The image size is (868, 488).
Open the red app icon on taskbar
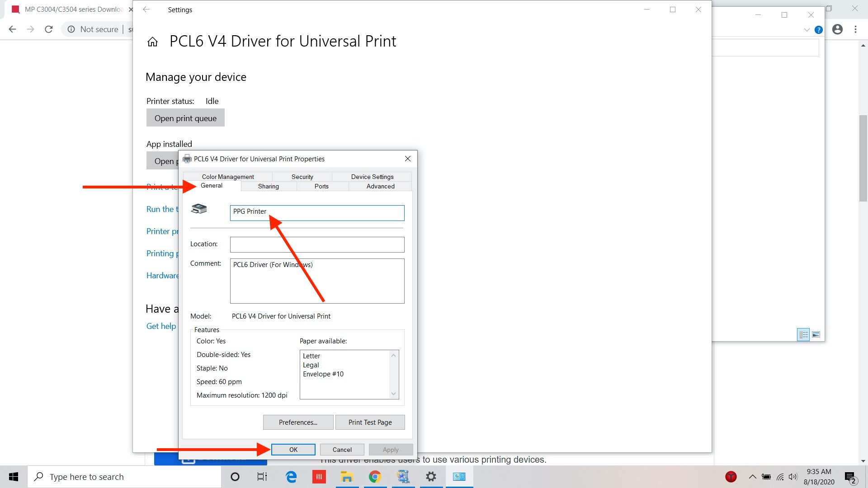pyautogui.click(x=319, y=477)
